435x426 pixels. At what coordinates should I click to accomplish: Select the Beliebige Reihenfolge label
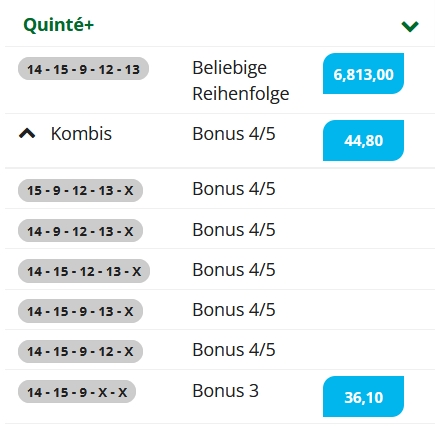241,81
